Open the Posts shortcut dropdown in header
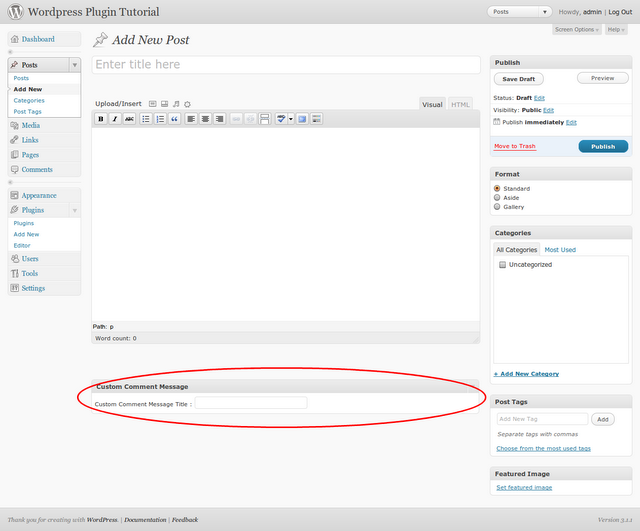The width and height of the screenshot is (640, 531). [544, 12]
